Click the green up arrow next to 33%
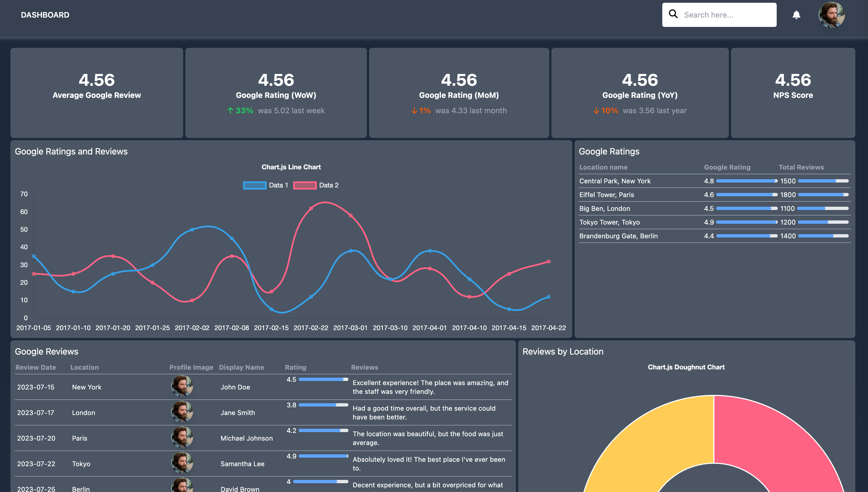Viewport: 868px width, 492px height. pyautogui.click(x=230, y=110)
